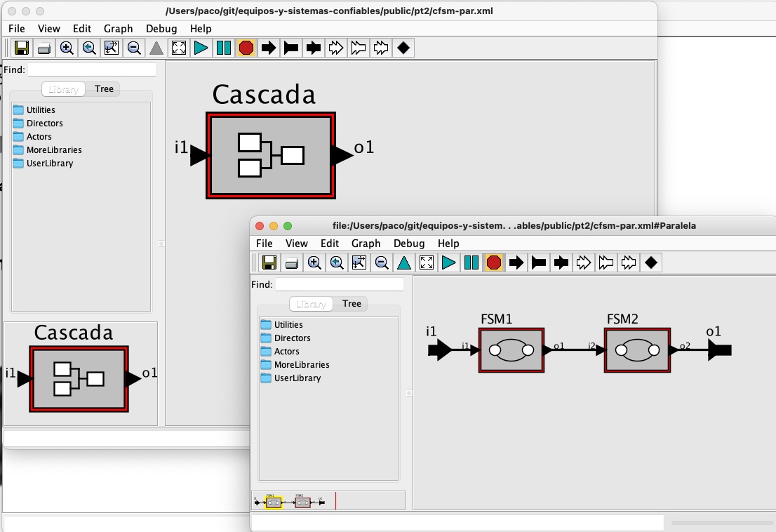Run the model from the back window toolbar

(x=201, y=48)
